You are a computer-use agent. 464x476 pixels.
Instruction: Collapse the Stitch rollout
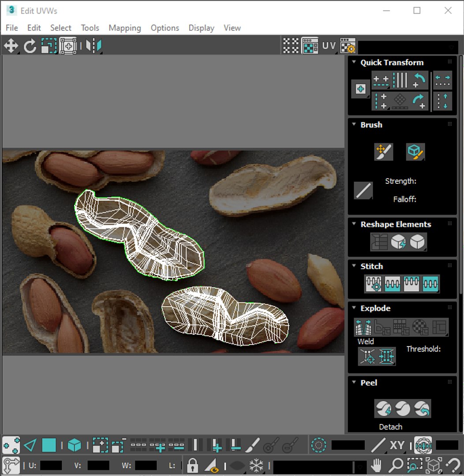click(354, 265)
